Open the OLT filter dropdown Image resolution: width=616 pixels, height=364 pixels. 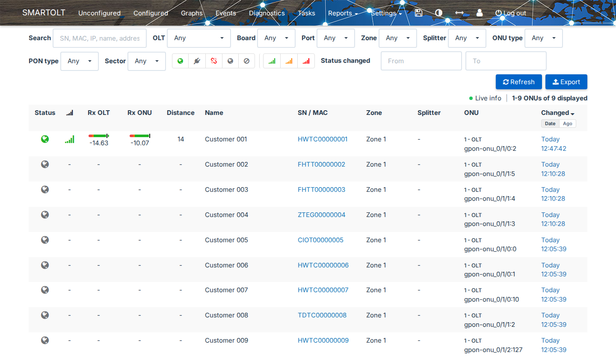tap(199, 38)
